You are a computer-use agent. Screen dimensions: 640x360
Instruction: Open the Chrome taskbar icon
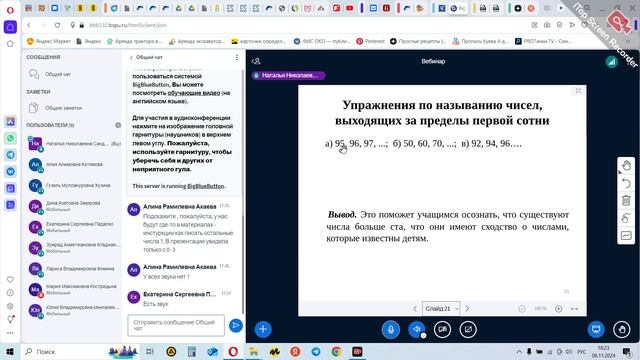point(336,351)
